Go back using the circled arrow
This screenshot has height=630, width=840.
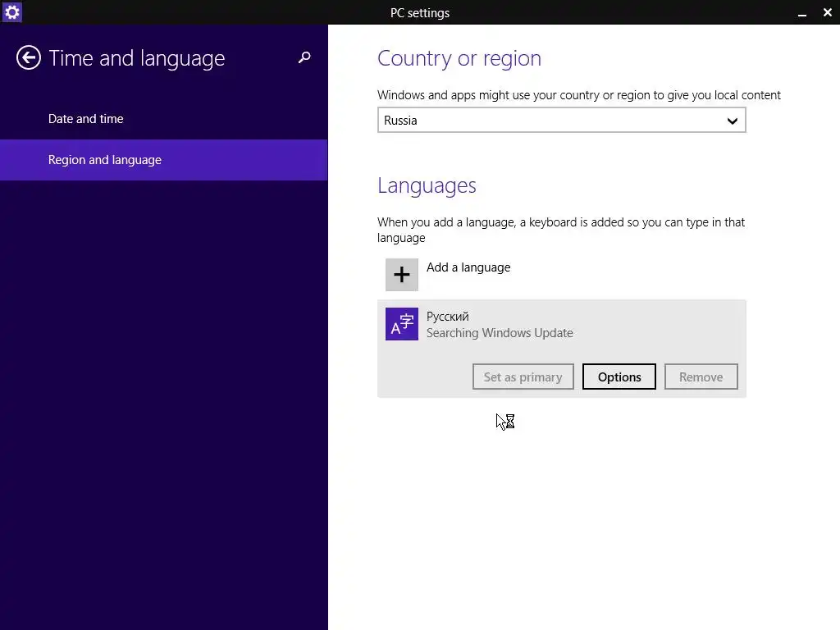[29, 58]
